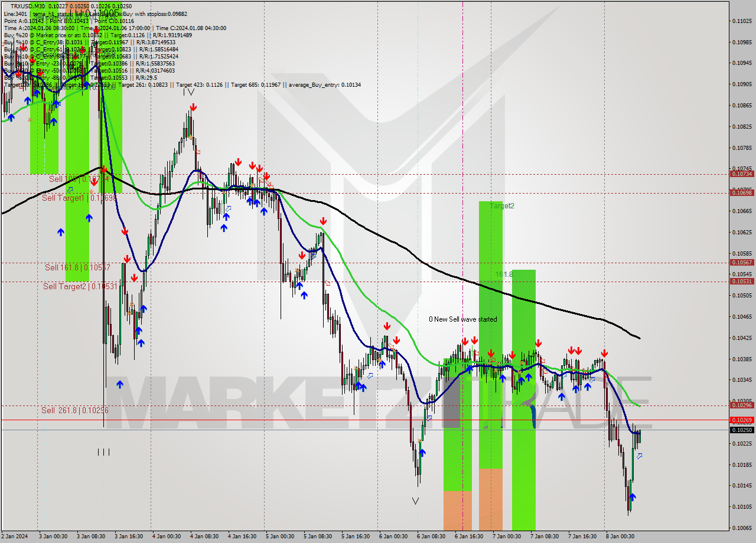The image size is (756, 543).
Task: Select the red 0.10734 price tag
Action: [x=742, y=174]
